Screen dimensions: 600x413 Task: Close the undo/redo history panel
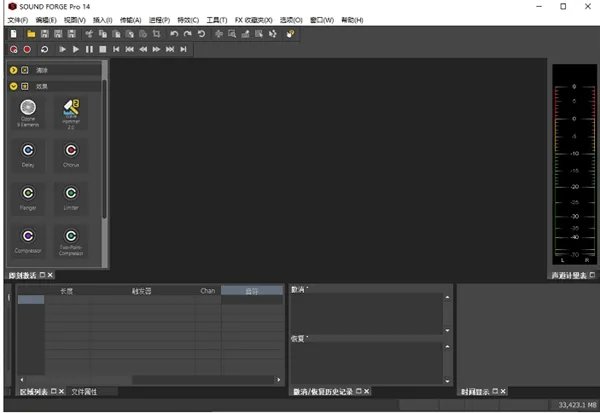pos(367,391)
